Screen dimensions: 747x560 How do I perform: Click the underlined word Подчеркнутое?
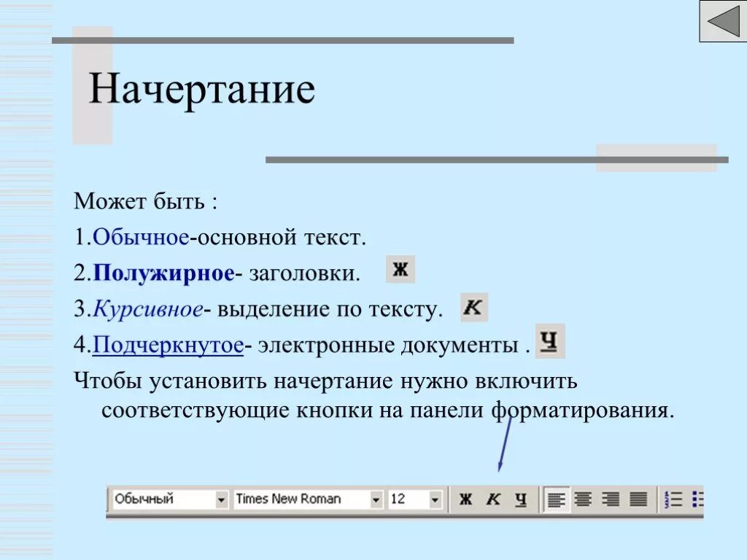[168, 345]
